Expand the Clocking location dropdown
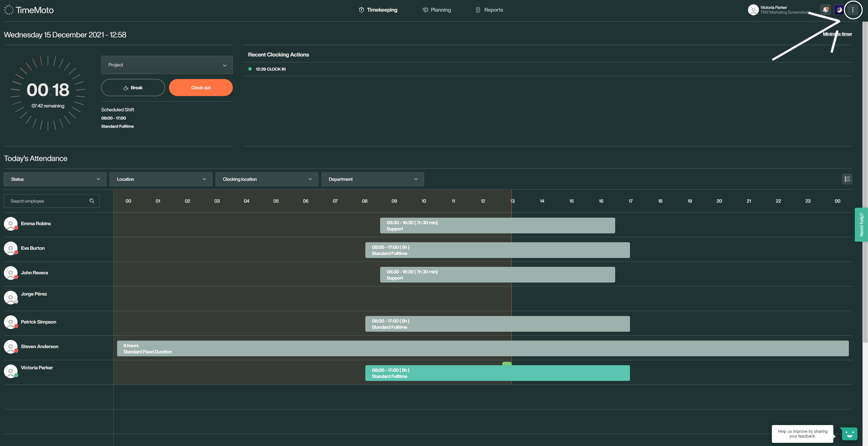 tap(266, 179)
